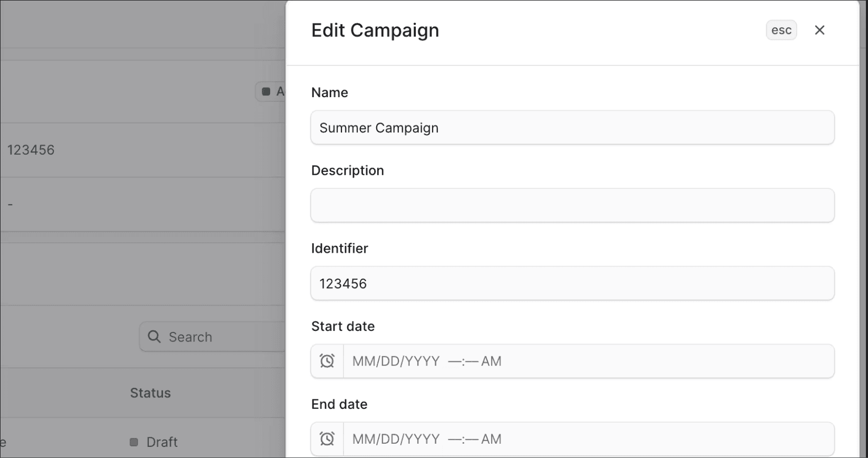Click the Draft status square icon
Image resolution: width=868 pixels, height=458 pixels.
click(x=134, y=442)
